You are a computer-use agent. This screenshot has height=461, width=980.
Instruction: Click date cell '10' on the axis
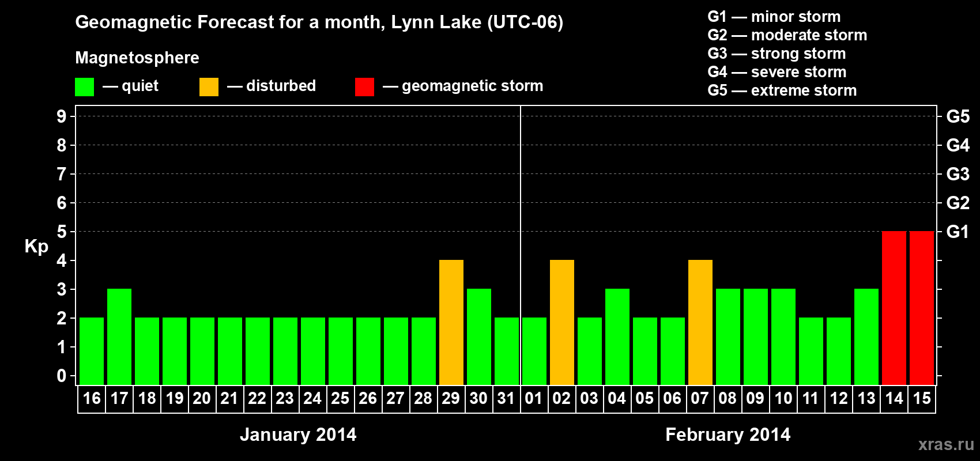[x=783, y=399]
